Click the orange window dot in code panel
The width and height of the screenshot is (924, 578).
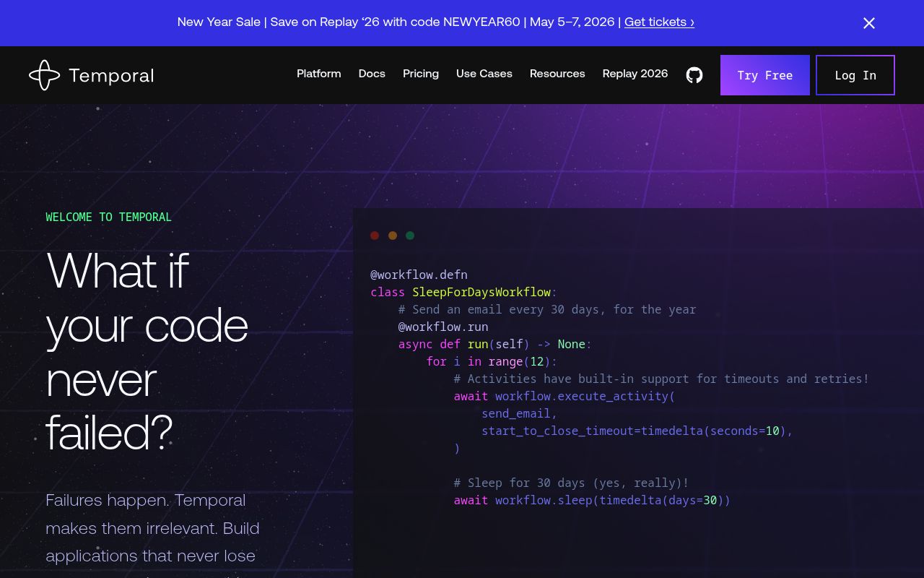(393, 236)
